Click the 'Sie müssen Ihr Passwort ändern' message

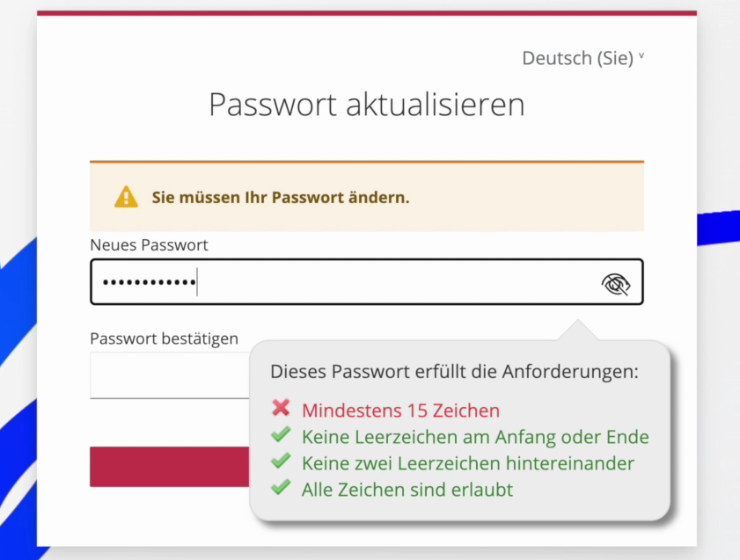coord(281,197)
